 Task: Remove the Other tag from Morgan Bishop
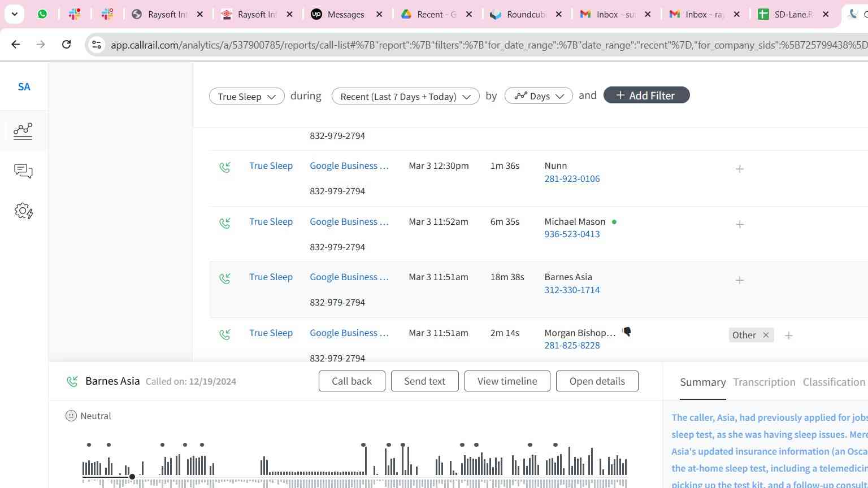766,335
